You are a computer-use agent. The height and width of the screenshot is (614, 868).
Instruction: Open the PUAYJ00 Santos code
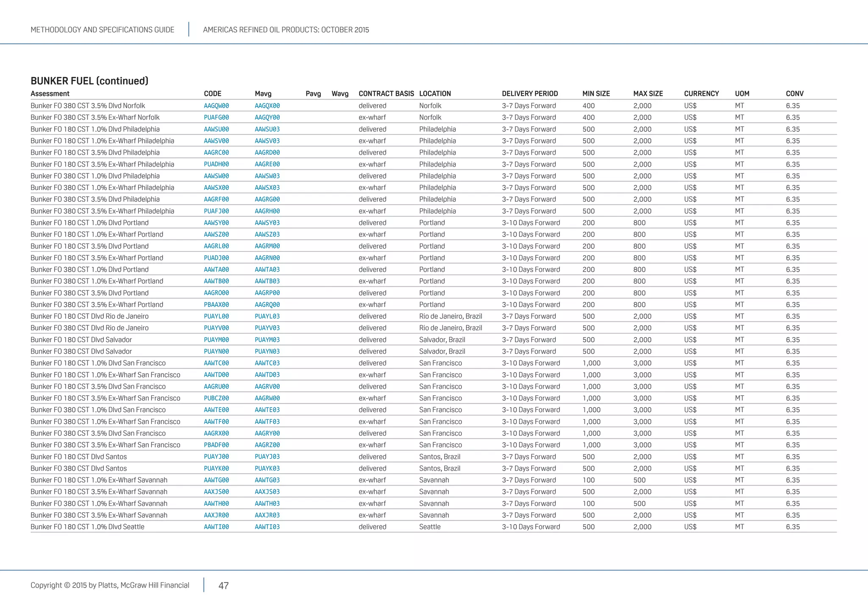216,457
